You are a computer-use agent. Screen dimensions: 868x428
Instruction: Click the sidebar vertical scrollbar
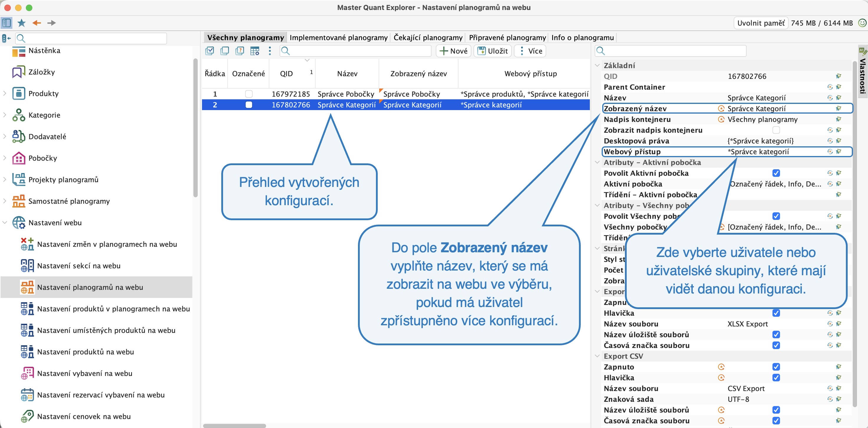pos(195,128)
